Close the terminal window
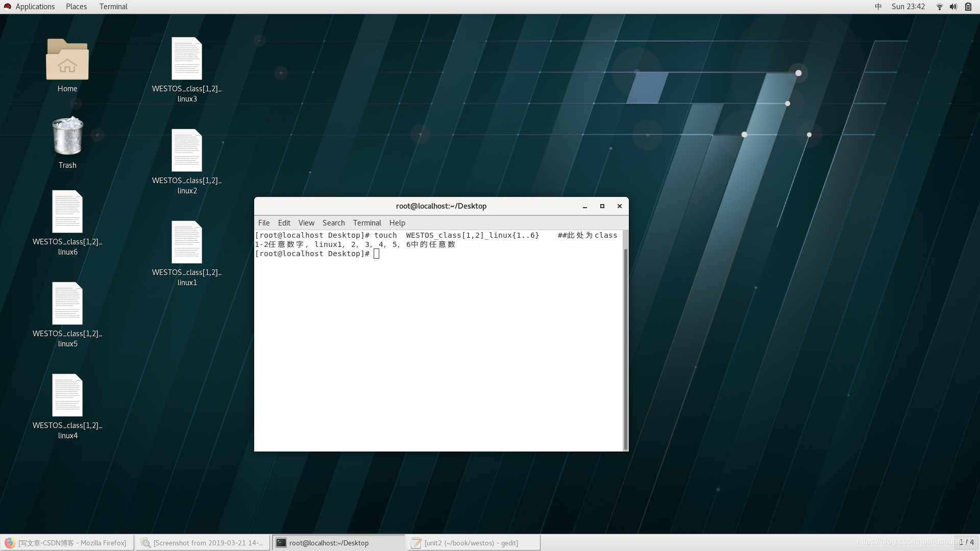This screenshot has width=980, height=551. (x=620, y=206)
